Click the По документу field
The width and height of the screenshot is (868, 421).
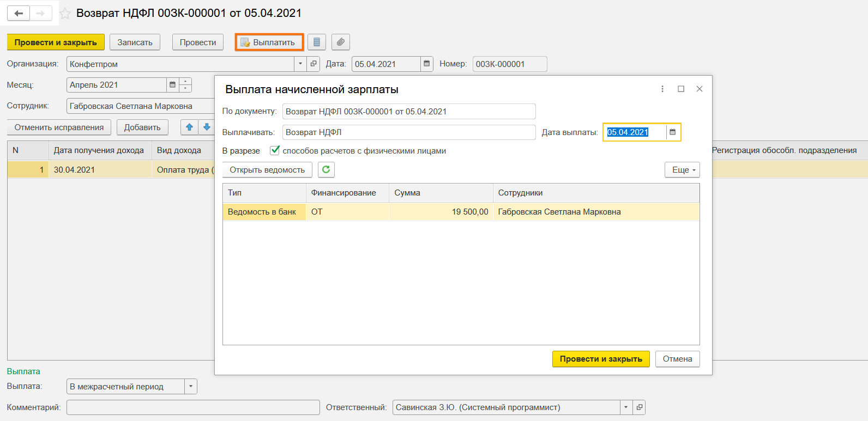point(409,111)
